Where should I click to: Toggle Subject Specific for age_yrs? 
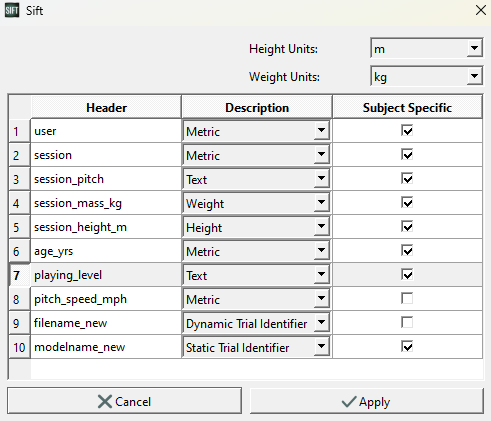(407, 251)
